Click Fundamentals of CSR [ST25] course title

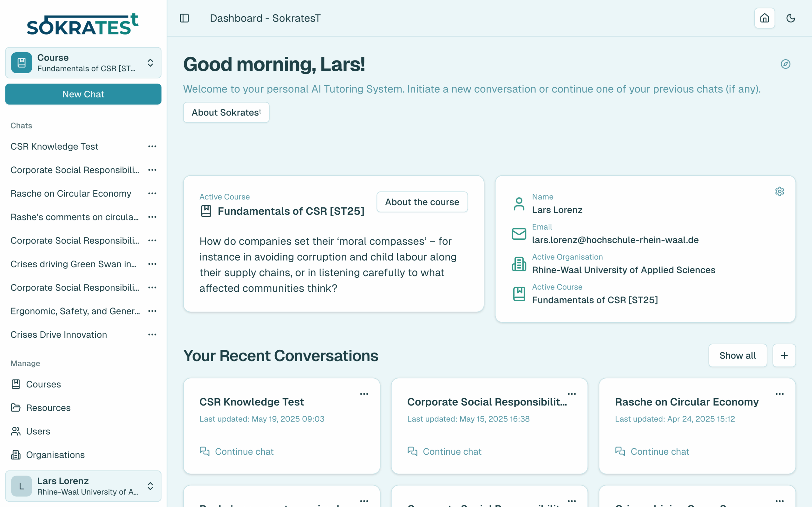point(291,211)
